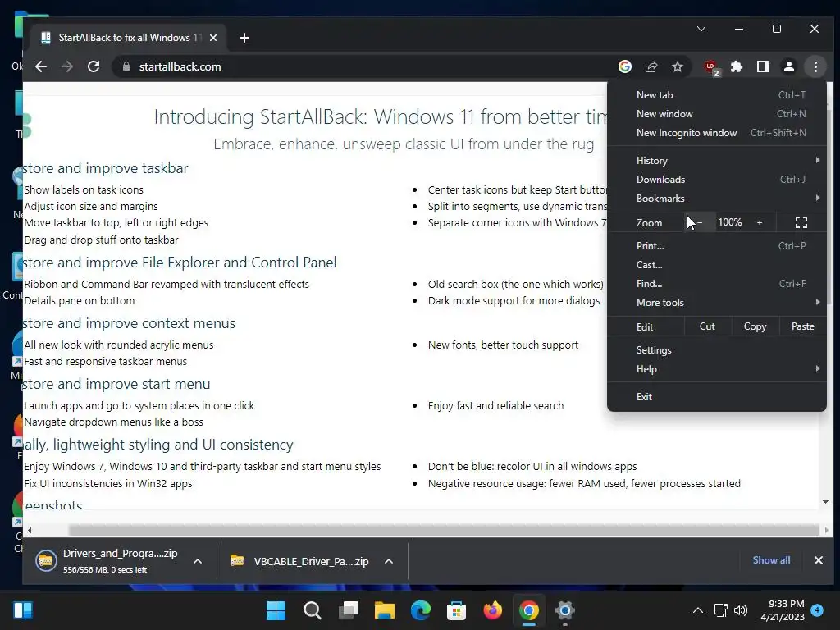Open Find... from the menu
This screenshot has width=840, height=630.
(x=717, y=283)
